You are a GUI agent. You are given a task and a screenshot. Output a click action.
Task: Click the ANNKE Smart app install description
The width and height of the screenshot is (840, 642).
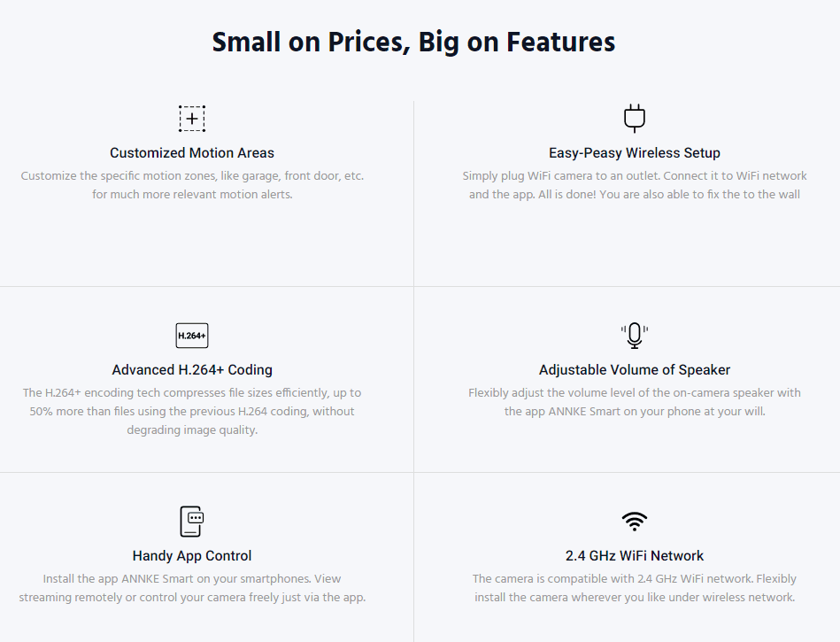[192, 588]
